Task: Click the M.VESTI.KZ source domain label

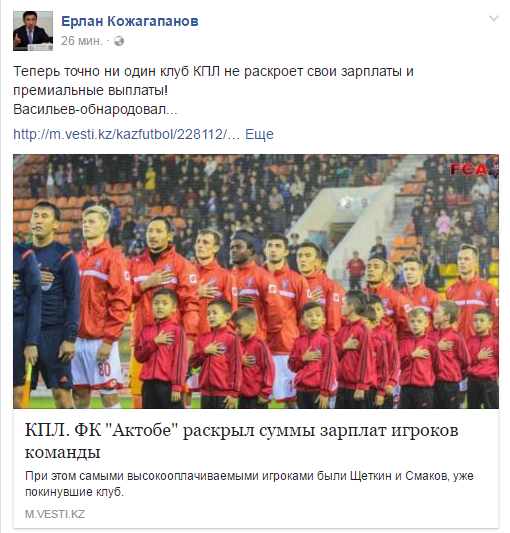Action: coord(55,514)
